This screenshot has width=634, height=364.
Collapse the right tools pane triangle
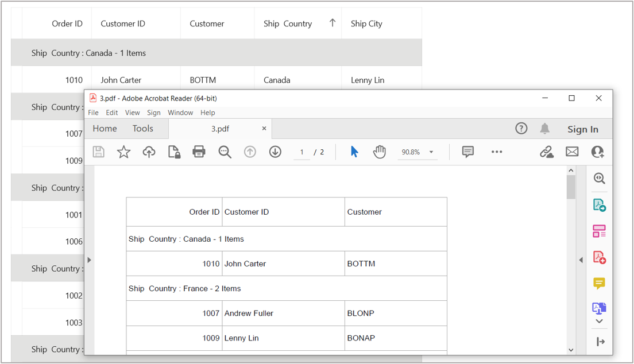(581, 260)
